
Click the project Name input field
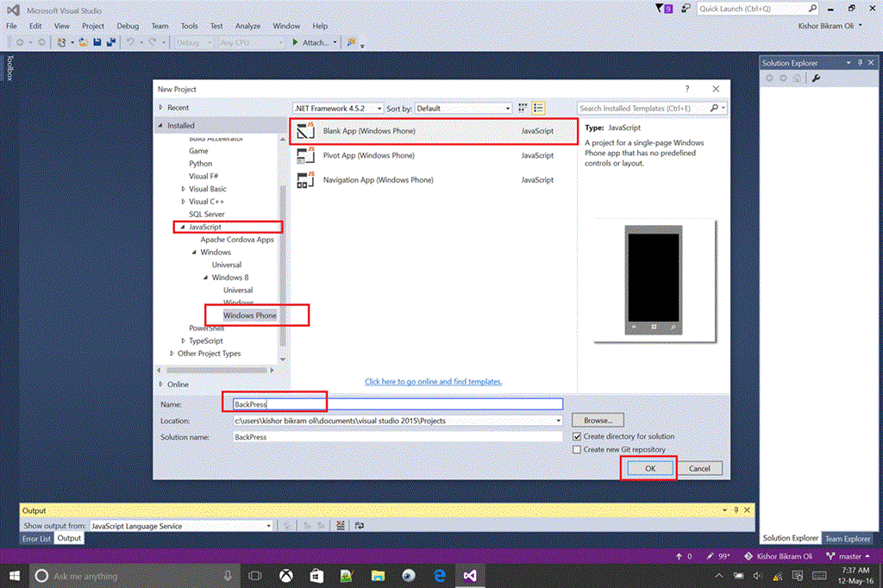click(x=398, y=404)
